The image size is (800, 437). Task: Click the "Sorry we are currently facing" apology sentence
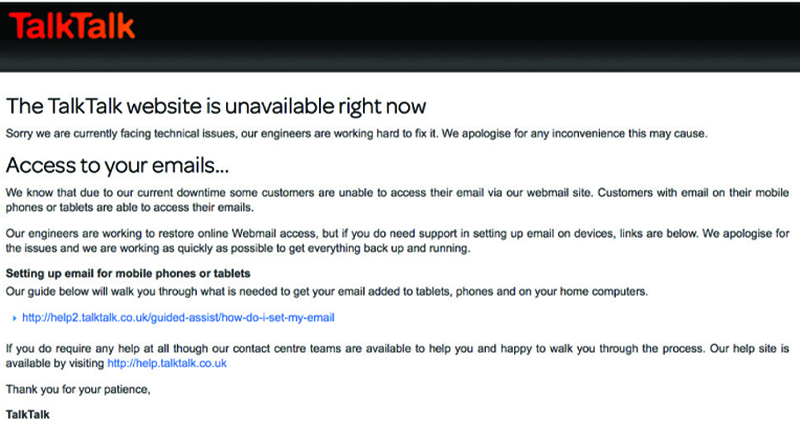350,133
